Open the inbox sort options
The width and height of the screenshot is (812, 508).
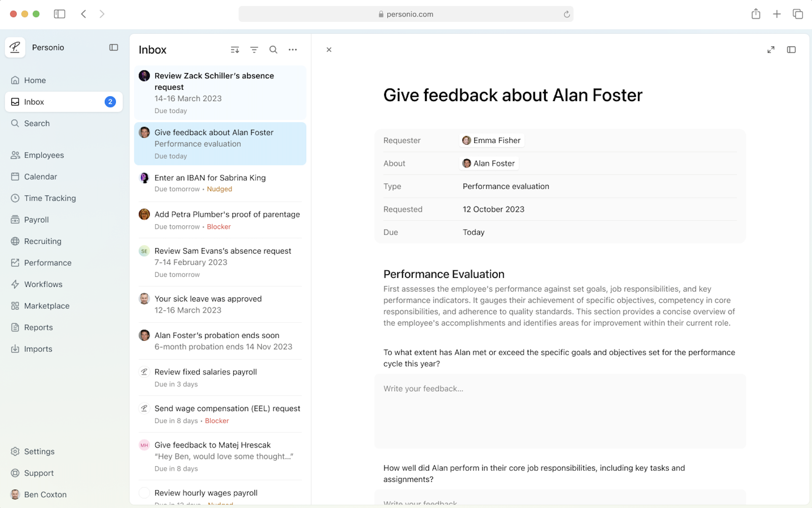(x=235, y=50)
